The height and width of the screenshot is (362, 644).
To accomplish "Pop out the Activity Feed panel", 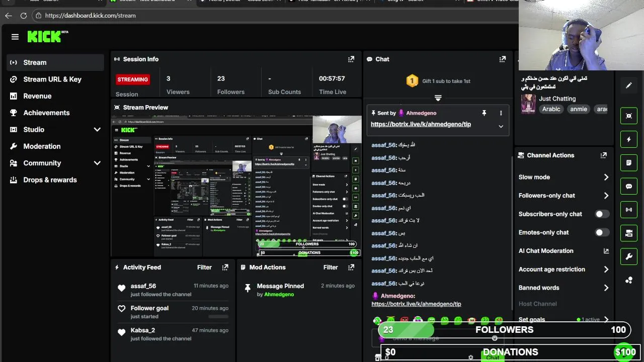I will [x=225, y=267].
